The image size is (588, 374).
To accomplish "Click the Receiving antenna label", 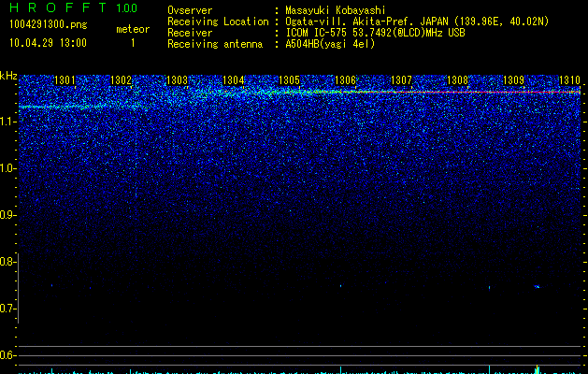I will (x=215, y=44).
